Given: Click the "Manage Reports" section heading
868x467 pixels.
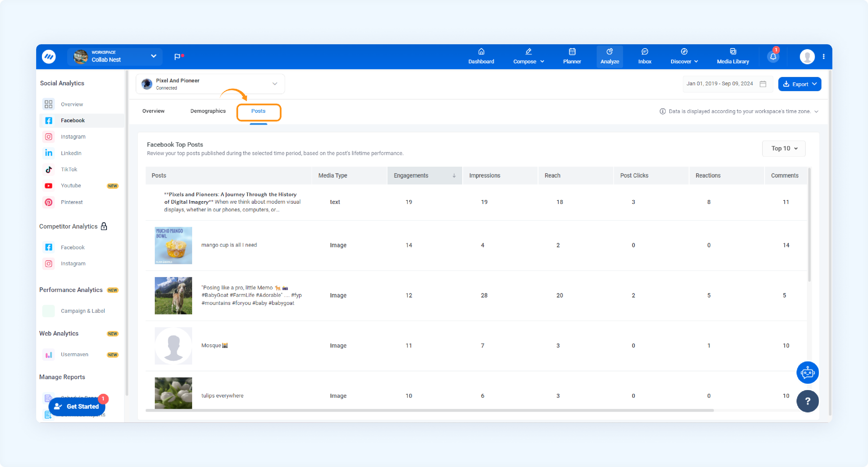Looking at the screenshot, I should [62, 377].
